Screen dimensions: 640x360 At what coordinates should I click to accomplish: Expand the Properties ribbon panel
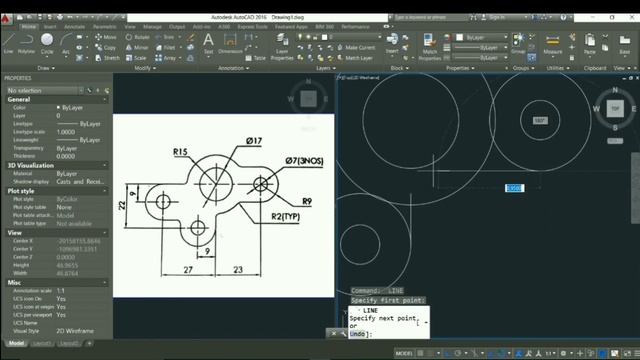click(x=460, y=68)
